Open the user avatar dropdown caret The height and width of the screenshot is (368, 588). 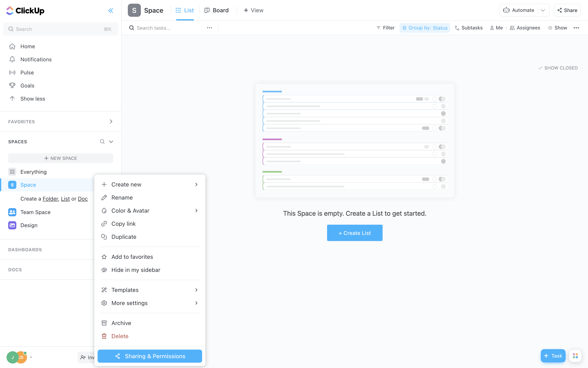tap(31, 357)
